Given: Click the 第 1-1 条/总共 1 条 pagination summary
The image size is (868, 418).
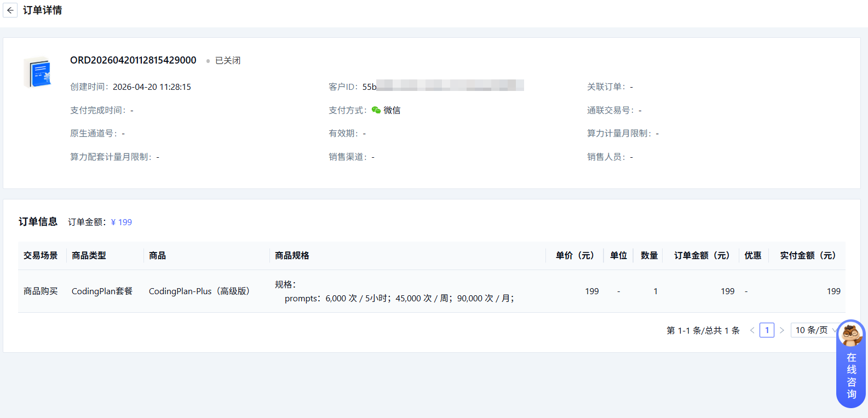Looking at the screenshot, I should point(703,330).
